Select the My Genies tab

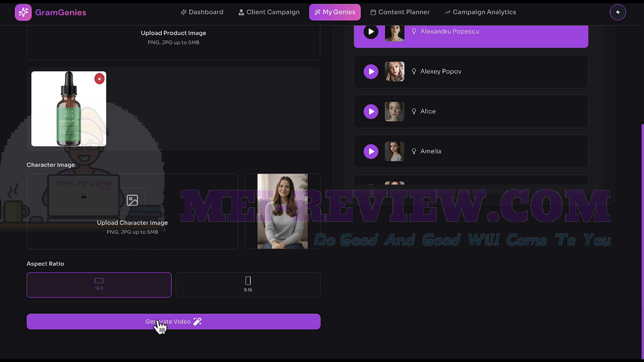(335, 12)
